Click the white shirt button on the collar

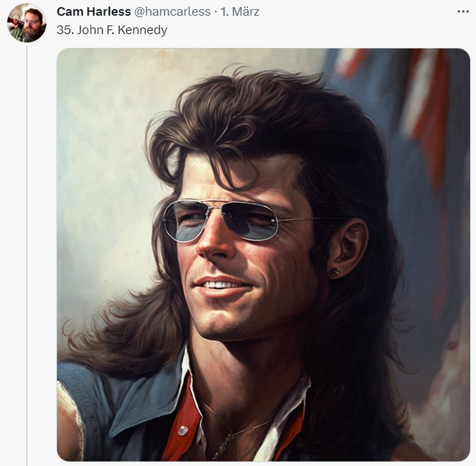pyautogui.click(x=183, y=430)
